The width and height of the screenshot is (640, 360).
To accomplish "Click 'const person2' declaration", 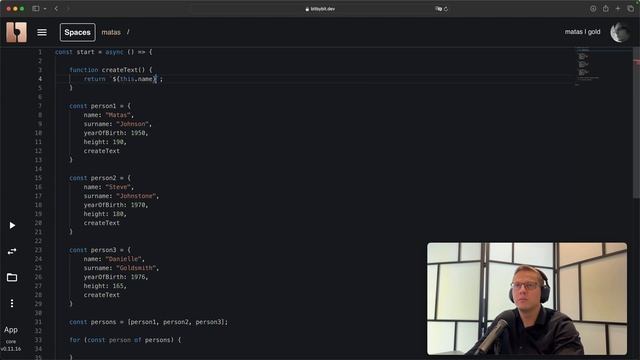I will coord(93,178).
